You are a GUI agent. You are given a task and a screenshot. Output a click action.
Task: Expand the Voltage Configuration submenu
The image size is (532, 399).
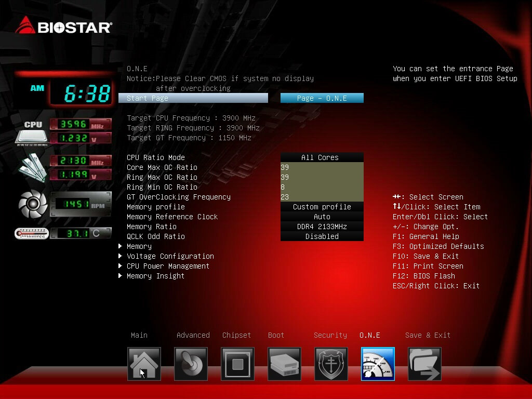click(170, 256)
